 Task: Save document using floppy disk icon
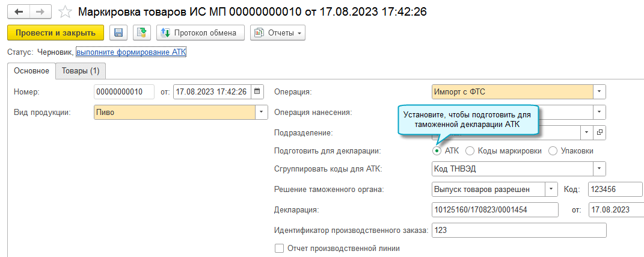[118, 33]
